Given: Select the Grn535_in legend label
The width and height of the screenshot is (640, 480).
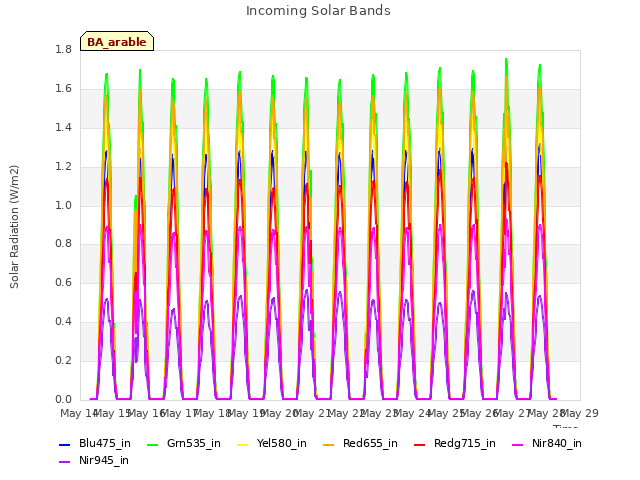Looking at the screenshot, I should tap(194, 444).
